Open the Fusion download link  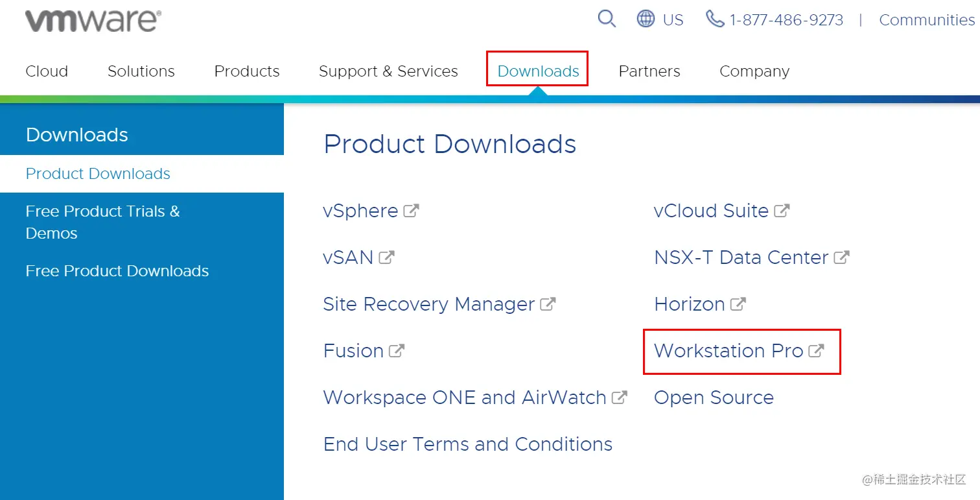pos(353,351)
